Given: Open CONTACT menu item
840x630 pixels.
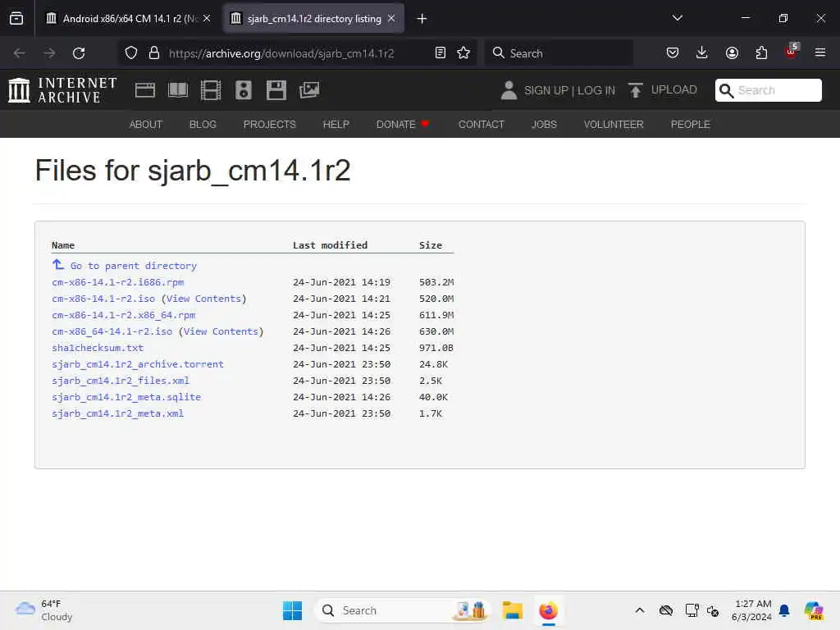Looking at the screenshot, I should click(482, 125).
